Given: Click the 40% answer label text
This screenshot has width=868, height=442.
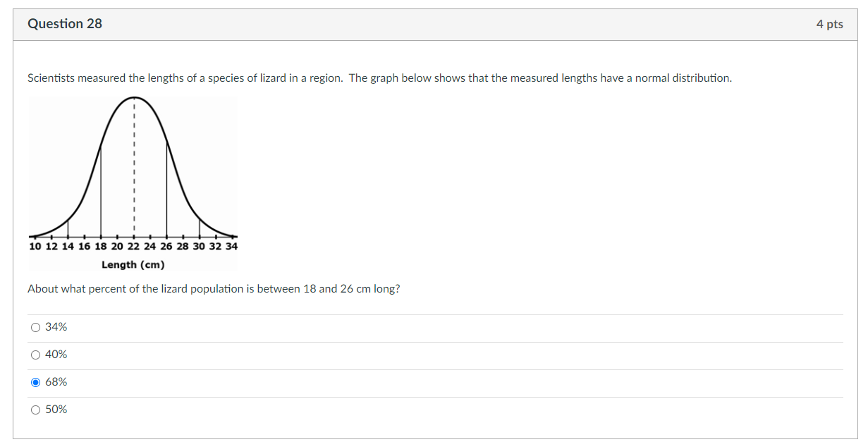Looking at the screenshot, I should pos(56,355).
